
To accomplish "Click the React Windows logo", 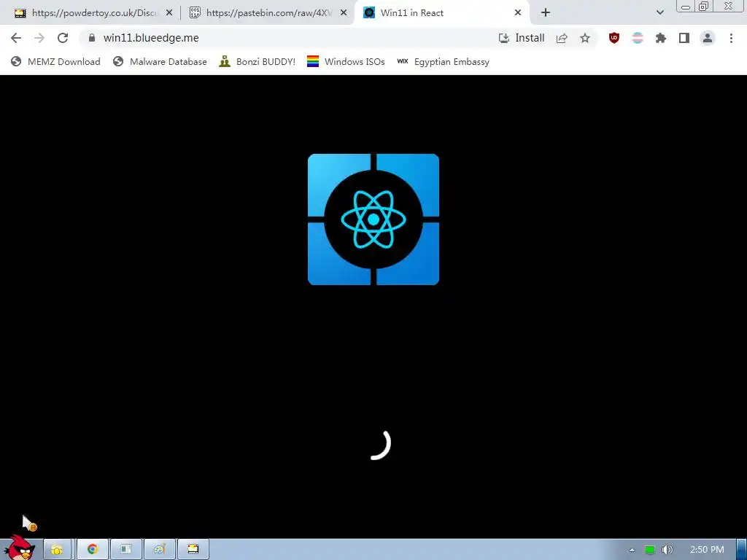I will 373,219.
